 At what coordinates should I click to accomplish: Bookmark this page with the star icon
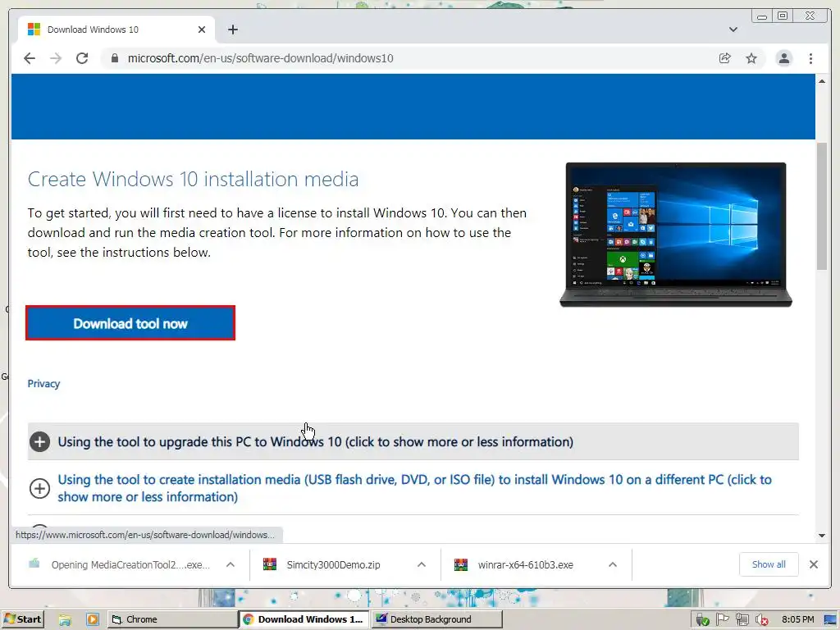tap(751, 58)
